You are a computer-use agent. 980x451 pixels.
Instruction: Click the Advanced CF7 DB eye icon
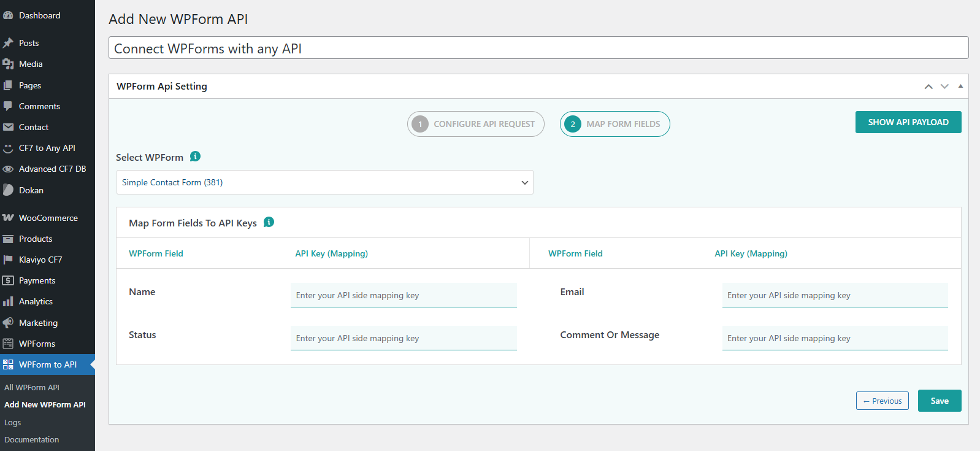8,169
